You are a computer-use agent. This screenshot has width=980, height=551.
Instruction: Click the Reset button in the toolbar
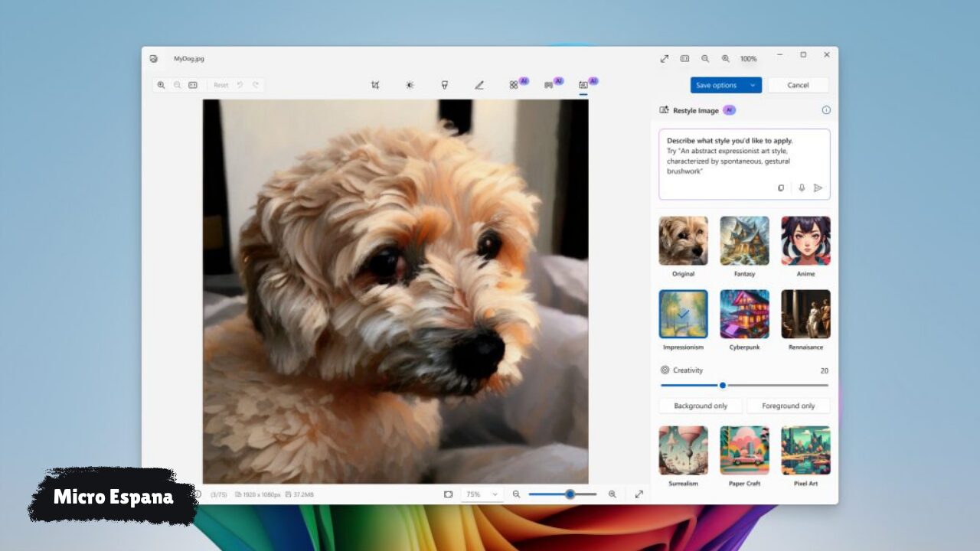(x=220, y=85)
